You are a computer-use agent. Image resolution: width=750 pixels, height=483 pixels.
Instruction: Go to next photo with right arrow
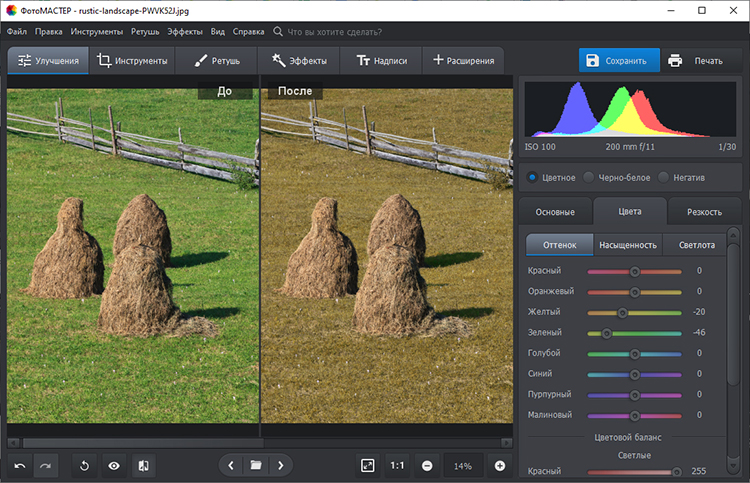(x=281, y=465)
